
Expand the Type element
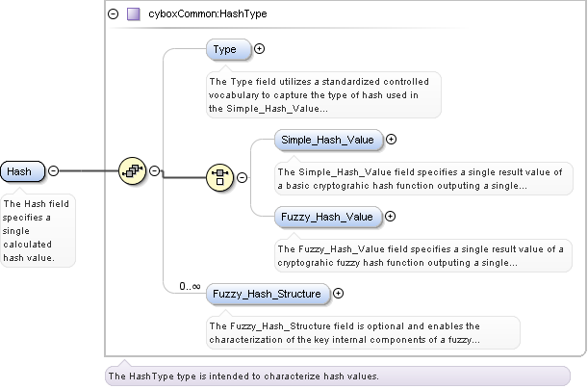pyautogui.click(x=259, y=48)
